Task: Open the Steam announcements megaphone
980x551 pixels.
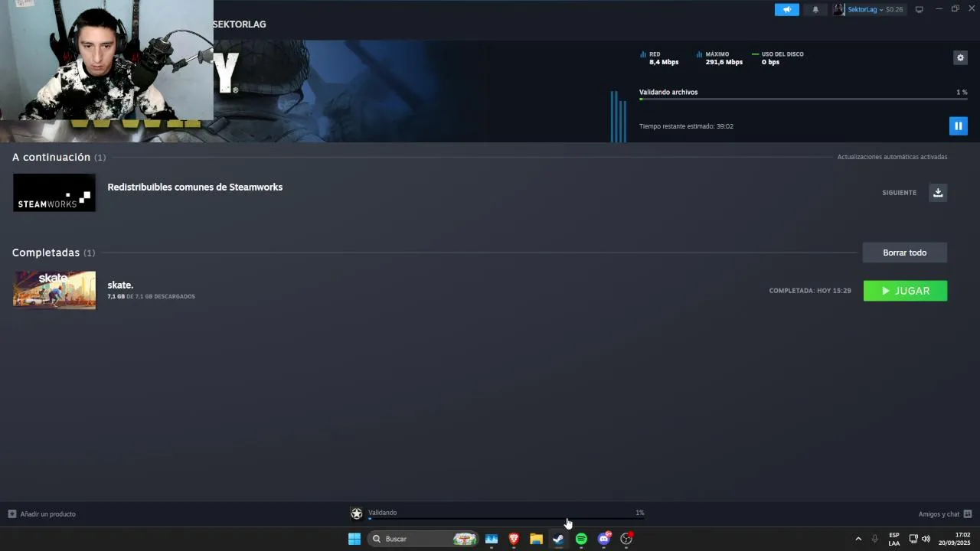Action: pos(786,9)
